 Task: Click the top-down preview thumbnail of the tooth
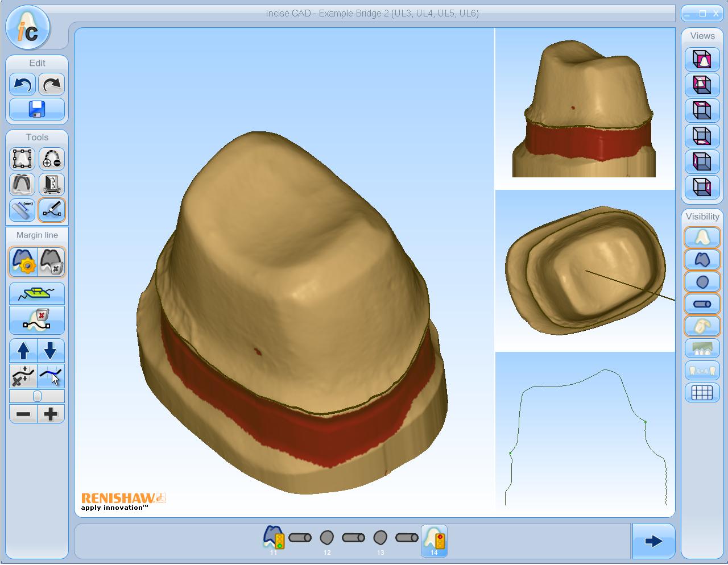coord(585,271)
